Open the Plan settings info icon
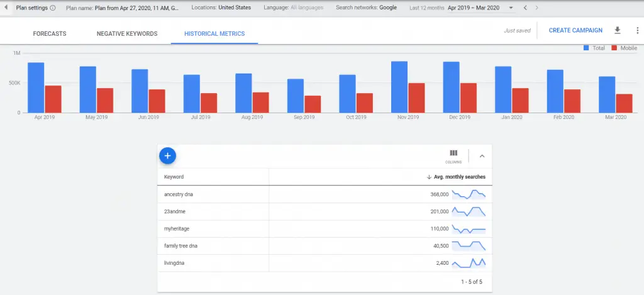This screenshot has width=644, height=295. pos(53,8)
